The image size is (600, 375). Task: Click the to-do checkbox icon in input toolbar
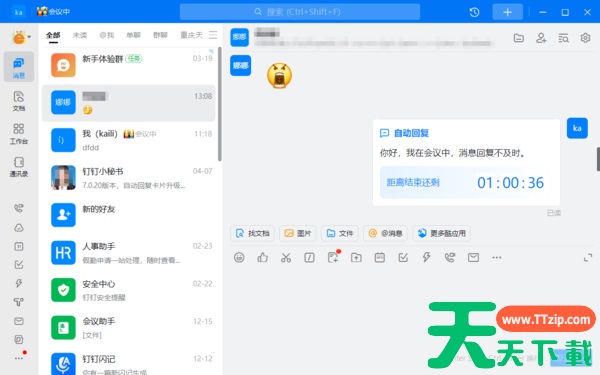[x=403, y=258]
